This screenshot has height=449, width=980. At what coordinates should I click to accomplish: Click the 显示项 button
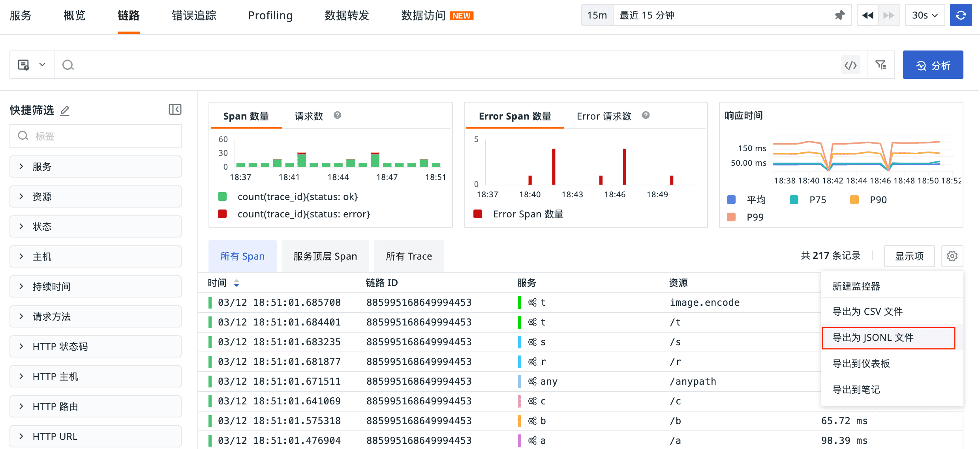point(909,256)
